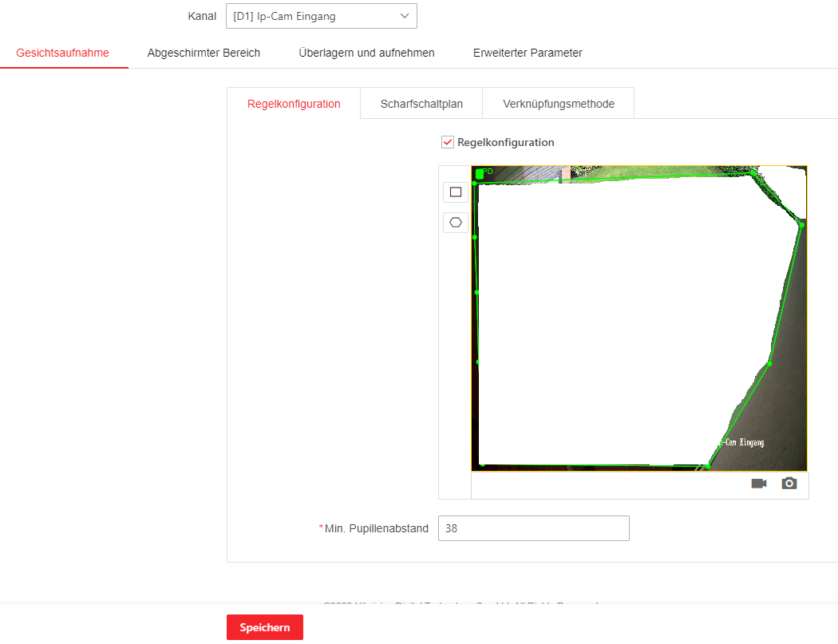
Task: Click the Regelkonfiguration checkbox label text
Action: coord(505,142)
